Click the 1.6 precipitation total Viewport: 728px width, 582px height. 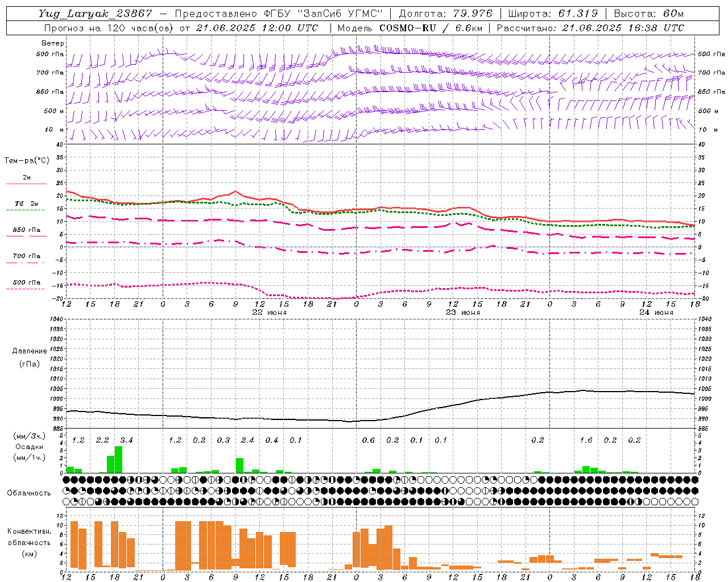point(586,440)
